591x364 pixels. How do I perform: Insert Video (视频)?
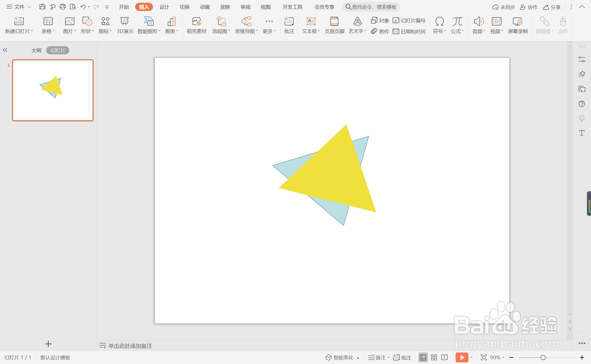point(497,25)
